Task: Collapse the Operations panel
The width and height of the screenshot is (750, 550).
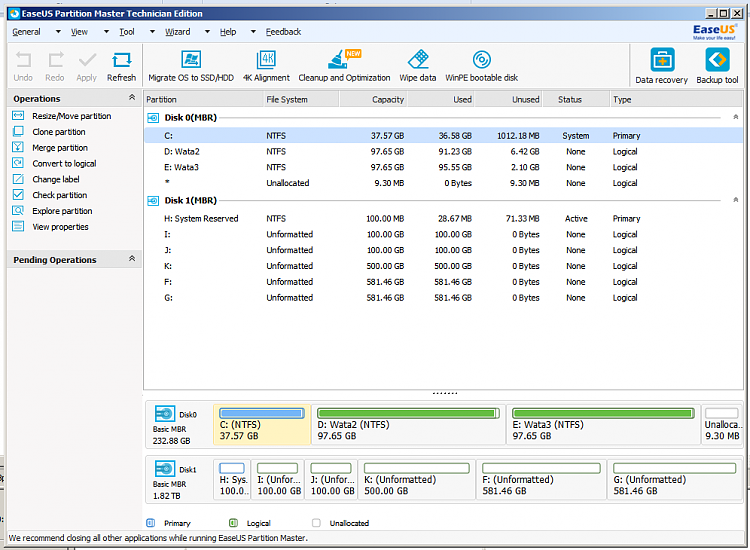Action: click(x=132, y=98)
